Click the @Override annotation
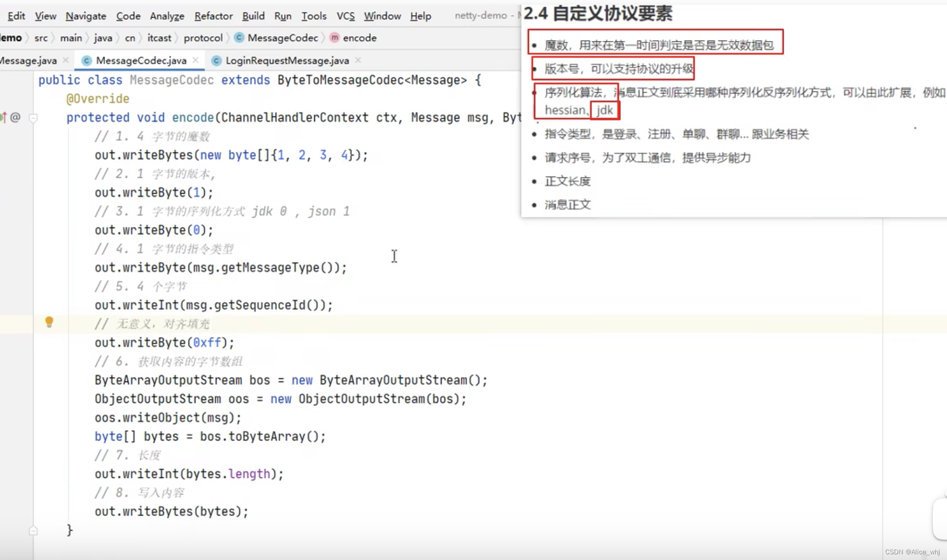Image resolution: width=947 pixels, height=560 pixels. click(98, 99)
